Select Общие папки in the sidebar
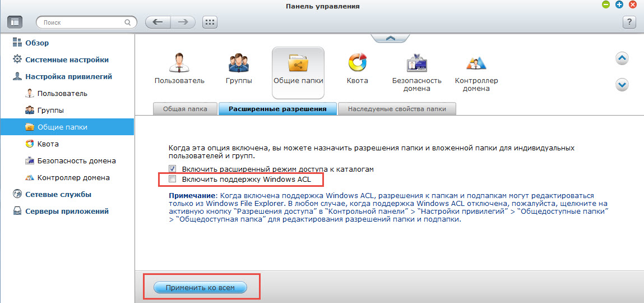The image size is (644, 303). click(67, 127)
